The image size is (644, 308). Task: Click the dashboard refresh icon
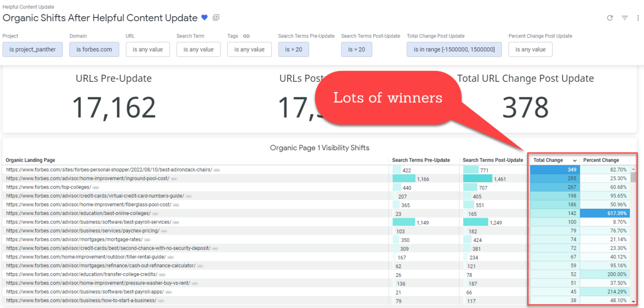click(x=610, y=18)
